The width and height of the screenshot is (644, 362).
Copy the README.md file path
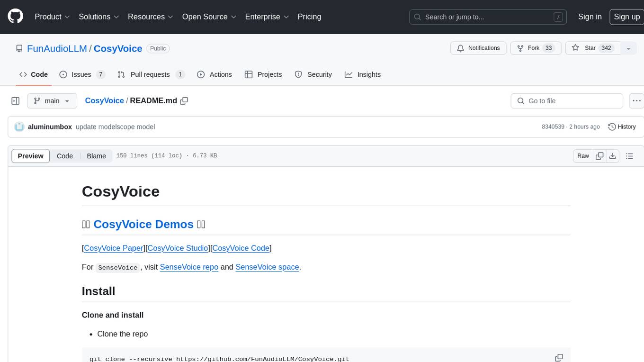184,100
